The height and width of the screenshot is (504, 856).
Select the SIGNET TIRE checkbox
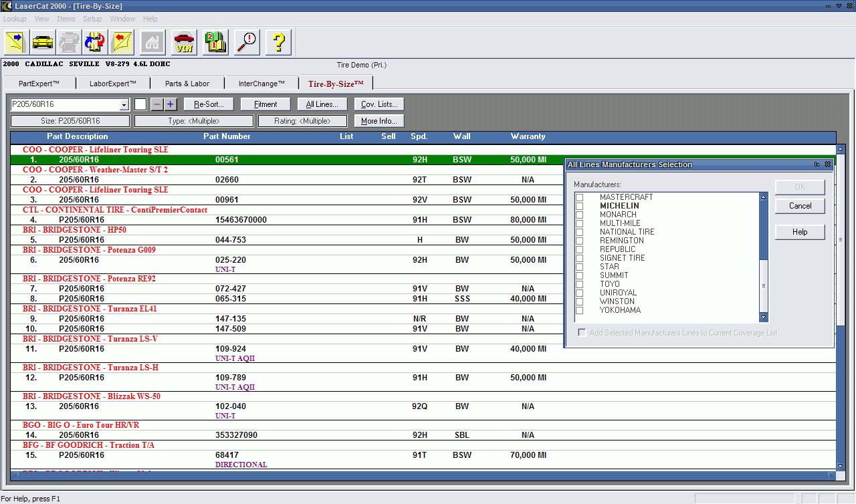pyautogui.click(x=580, y=258)
